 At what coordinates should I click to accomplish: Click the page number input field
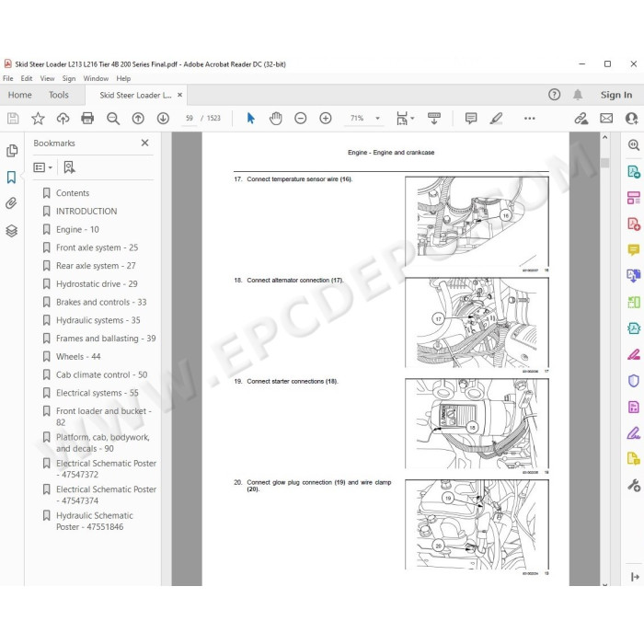coord(189,119)
